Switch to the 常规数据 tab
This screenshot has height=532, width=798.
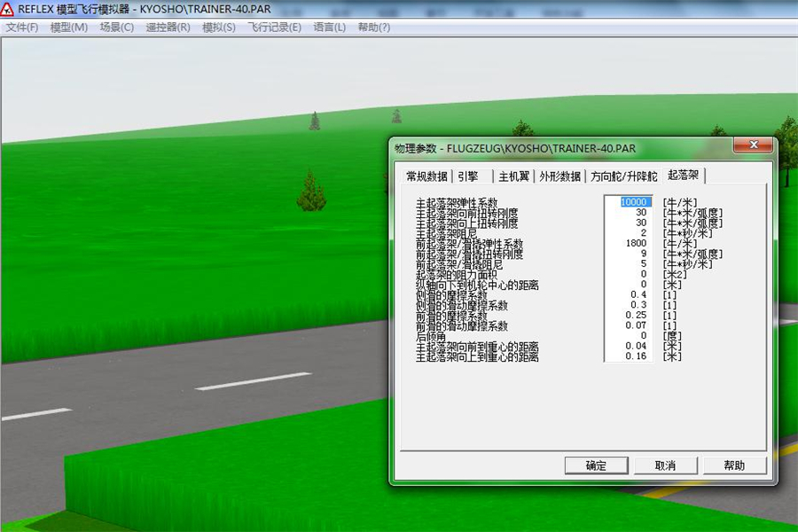[426, 176]
